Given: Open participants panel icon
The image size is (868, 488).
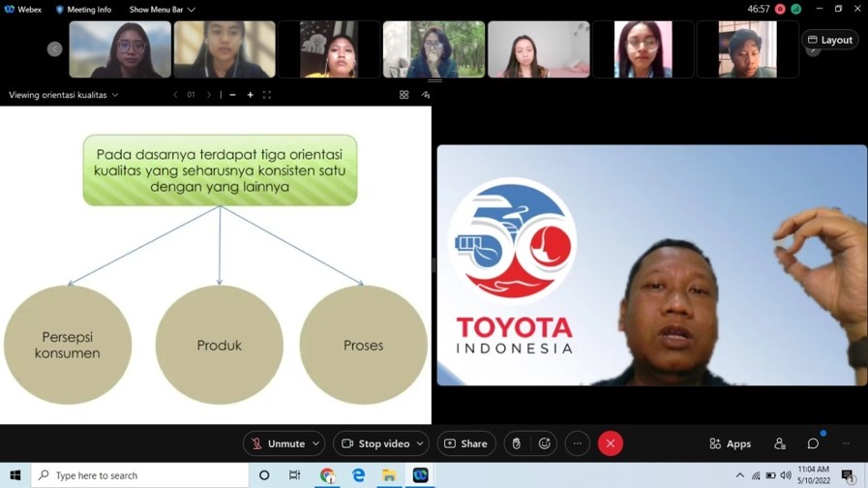Looking at the screenshot, I should pos(780,443).
